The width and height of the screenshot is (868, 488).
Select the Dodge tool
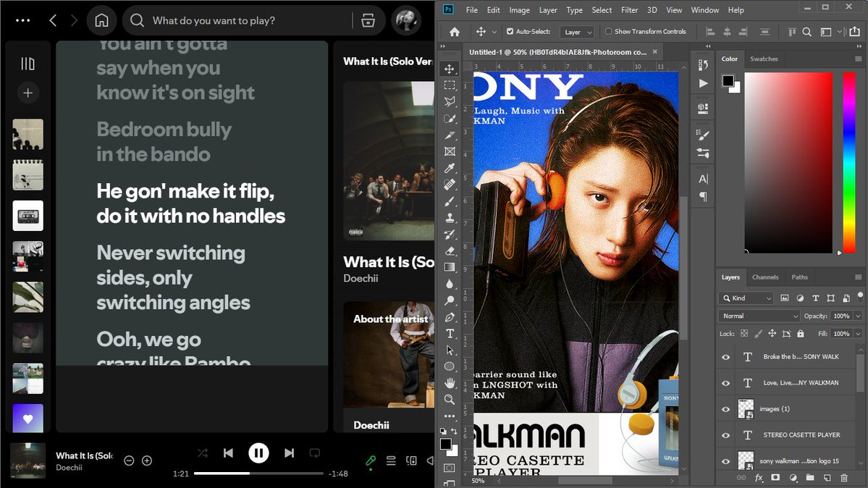[450, 300]
